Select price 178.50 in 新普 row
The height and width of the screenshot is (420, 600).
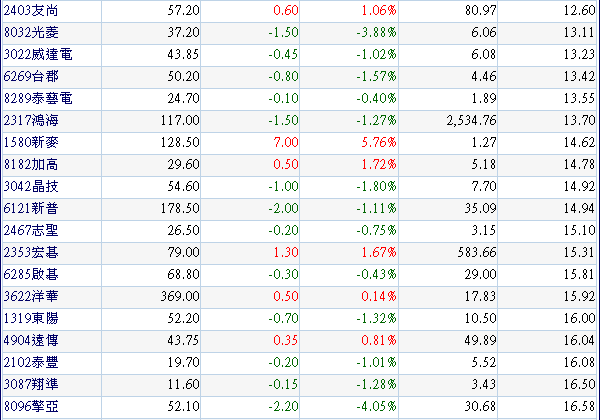pos(180,208)
